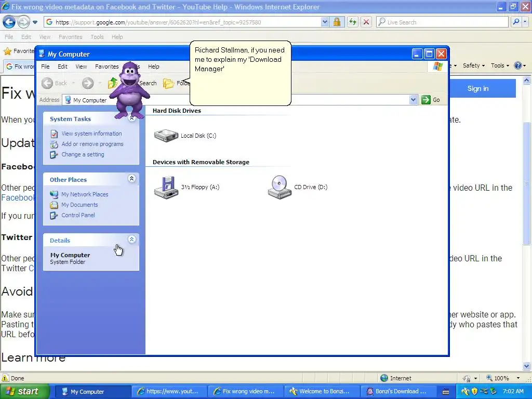Click the Forward arrow in My Computer toolbar
The image size is (532, 399).
point(87,83)
